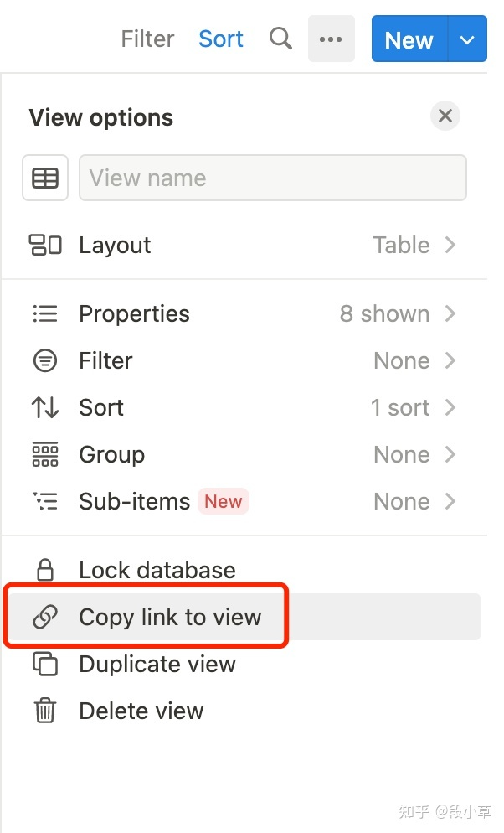Click the Duplicate view overlapping squares icon
The image size is (504, 833).
pyautogui.click(x=45, y=664)
